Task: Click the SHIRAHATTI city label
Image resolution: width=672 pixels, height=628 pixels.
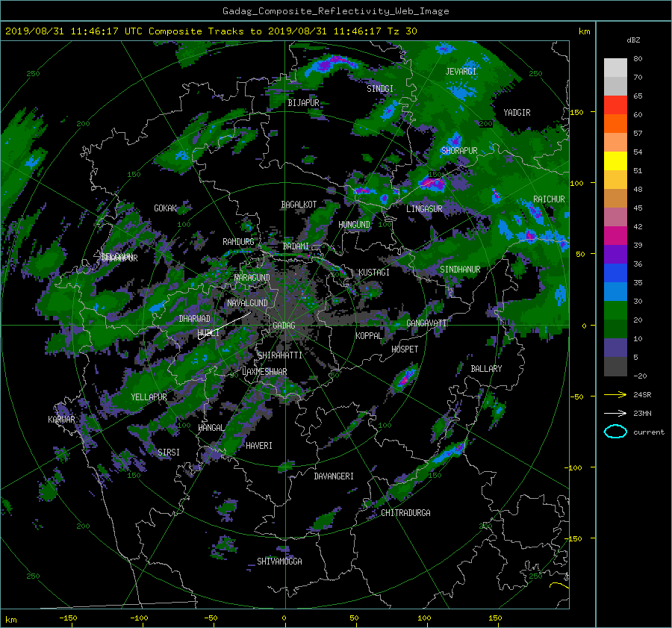Action: [x=280, y=355]
